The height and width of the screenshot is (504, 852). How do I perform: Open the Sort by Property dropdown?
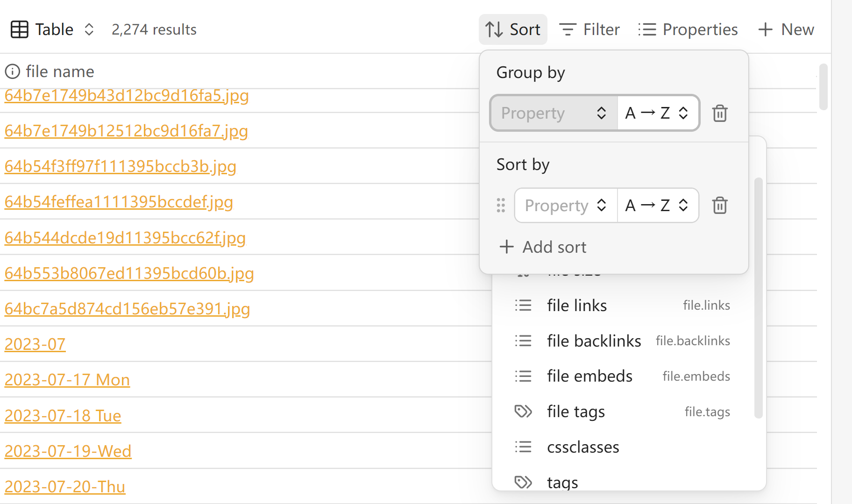coord(566,206)
